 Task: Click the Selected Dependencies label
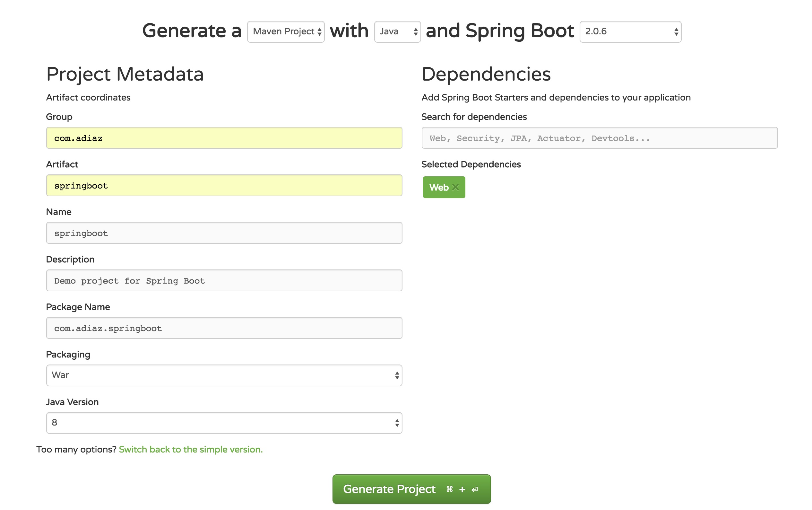[x=471, y=164]
